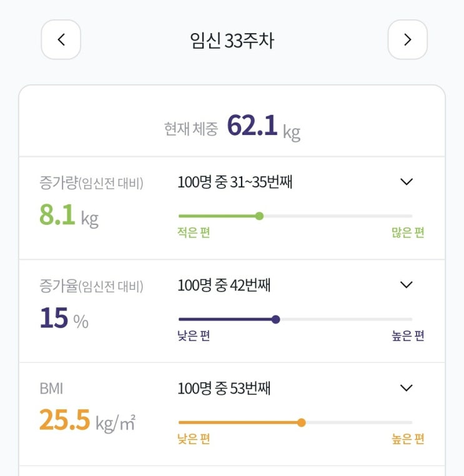This screenshot has width=464, height=476.
Task: Tap the 100명 중 53번째 text
Action: [224, 389]
